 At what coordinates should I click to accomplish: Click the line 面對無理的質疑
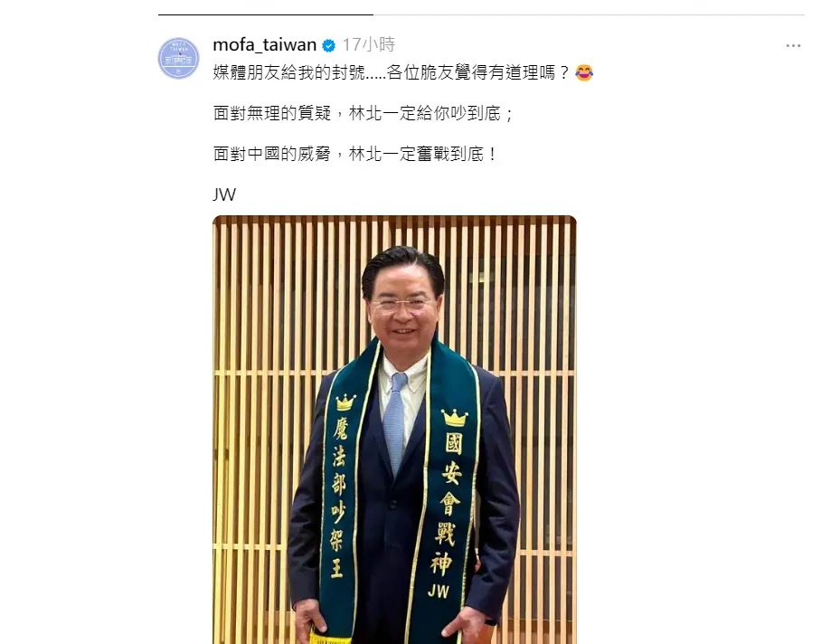(x=363, y=113)
